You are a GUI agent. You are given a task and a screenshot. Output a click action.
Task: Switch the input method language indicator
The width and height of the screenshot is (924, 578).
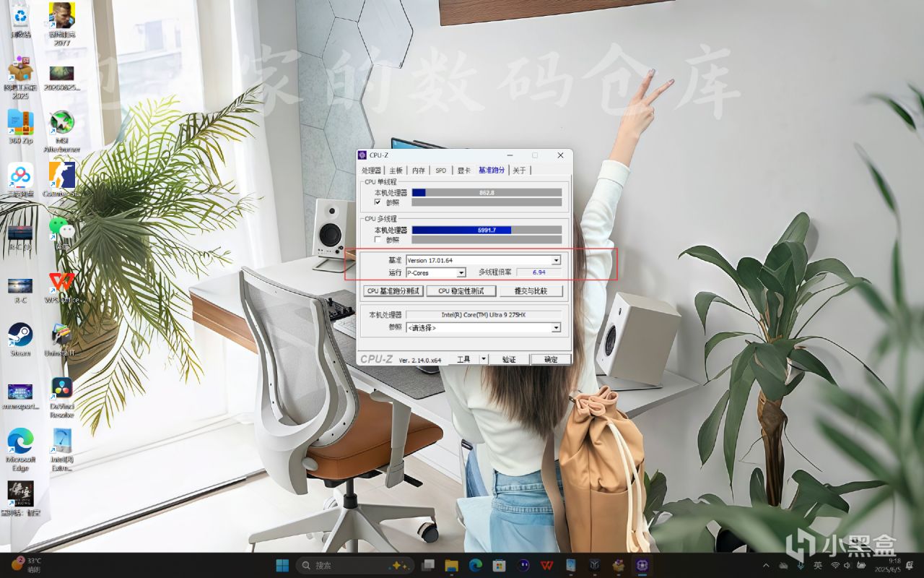click(818, 565)
